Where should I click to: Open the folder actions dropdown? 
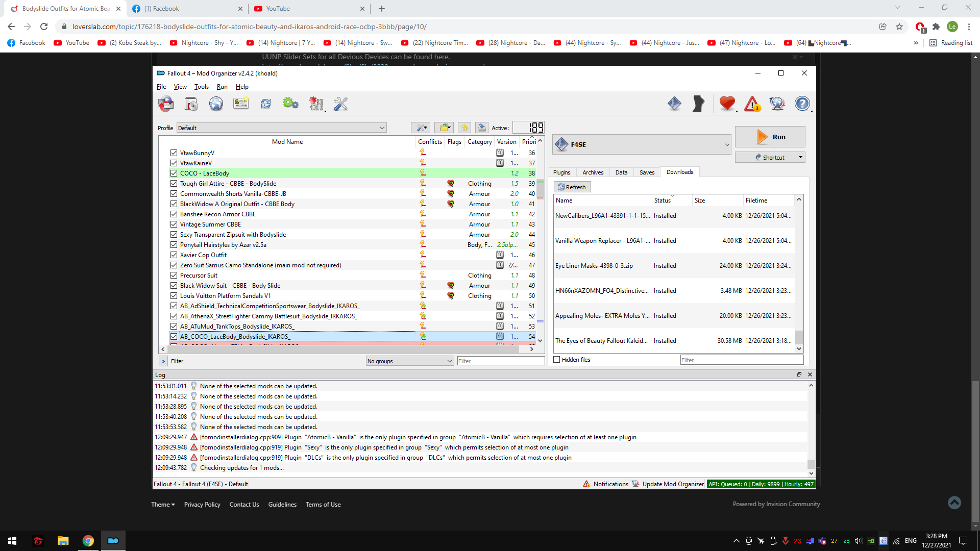click(444, 128)
